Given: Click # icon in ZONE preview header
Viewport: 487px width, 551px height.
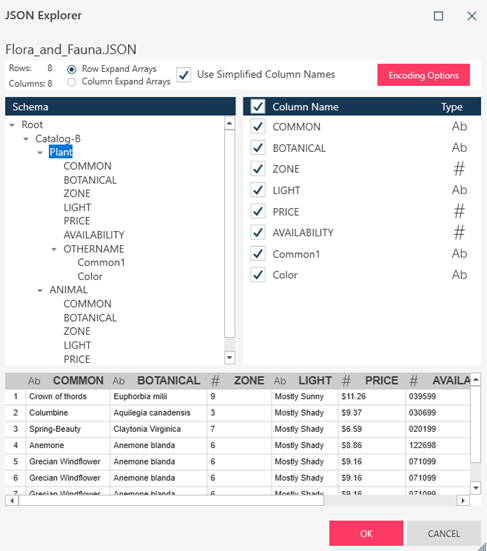Looking at the screenshot, I should 215,381.
